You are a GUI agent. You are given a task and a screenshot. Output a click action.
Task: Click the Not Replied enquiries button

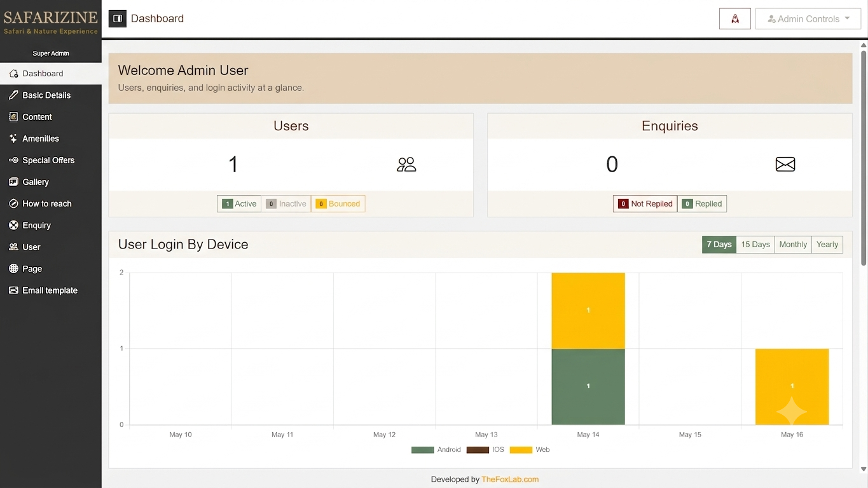[645, 204]
